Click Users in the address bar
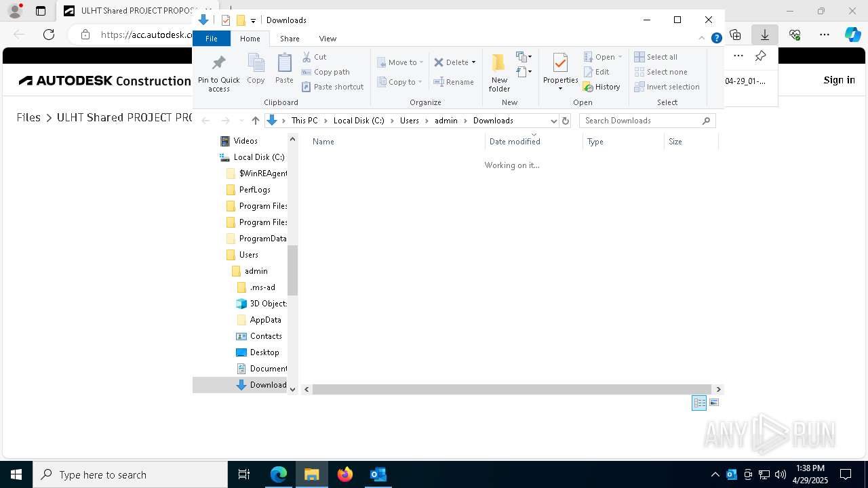This screenshot has height=488, width=868. 410,121
